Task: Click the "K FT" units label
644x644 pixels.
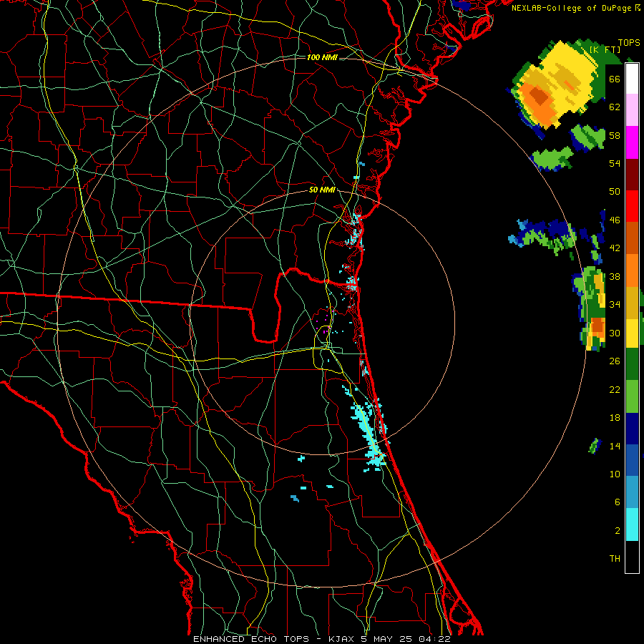Action: (605, 49)
